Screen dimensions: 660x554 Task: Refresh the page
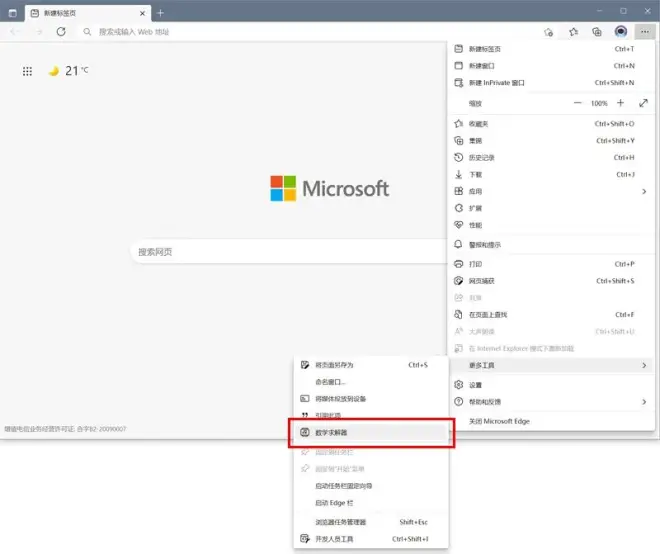61,32
